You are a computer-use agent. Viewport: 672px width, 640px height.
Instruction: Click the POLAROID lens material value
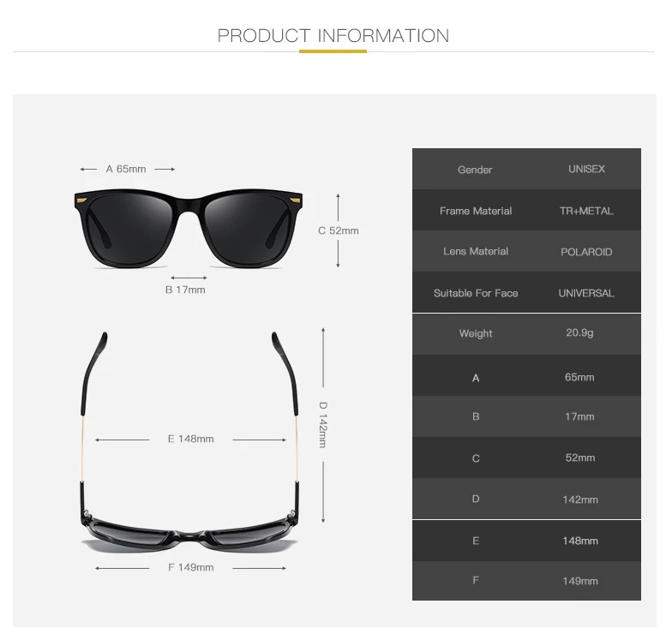pyautogui.click(x=586, y=252)
